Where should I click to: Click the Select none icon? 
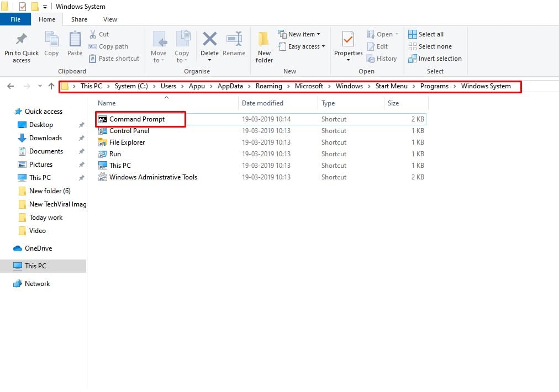tap(413, 46)
